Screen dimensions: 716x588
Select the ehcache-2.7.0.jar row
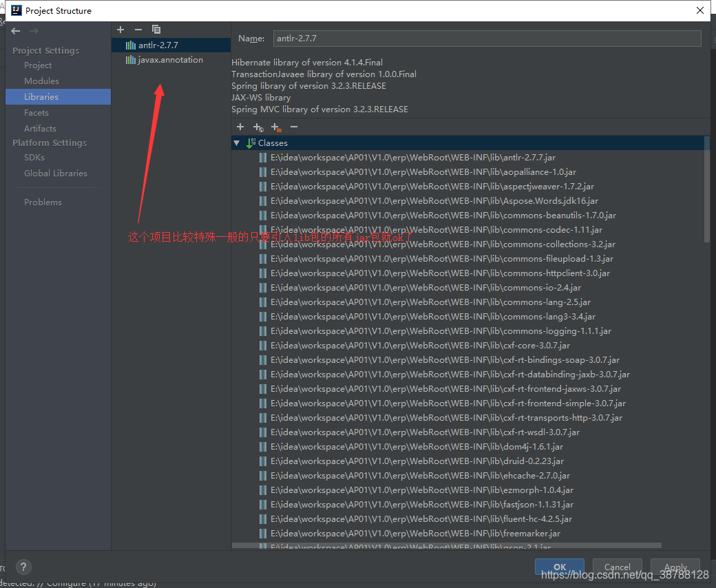[467, 476]
